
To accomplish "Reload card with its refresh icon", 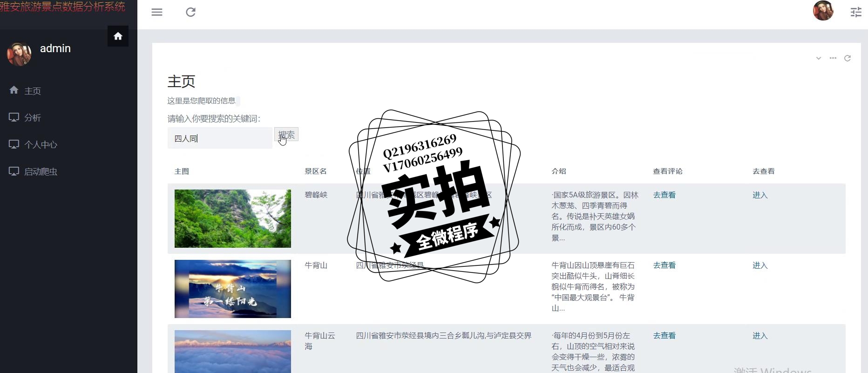I will click(x=848, y=58).
